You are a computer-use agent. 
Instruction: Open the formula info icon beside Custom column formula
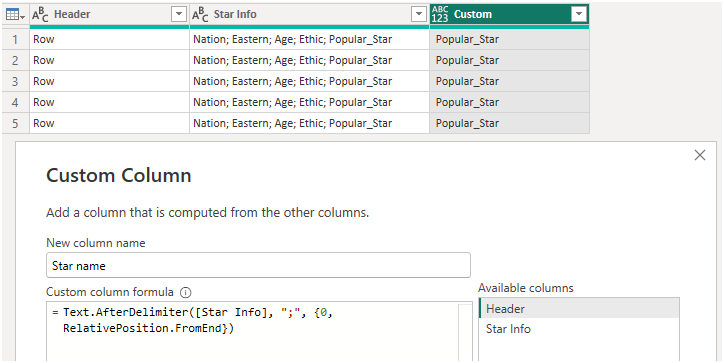tap(185, 292)
